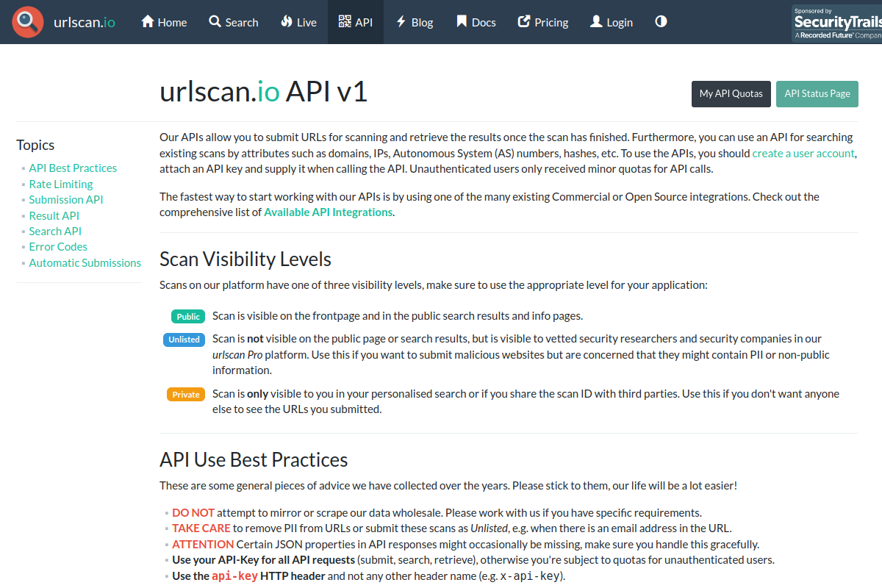Open the Login menu item
Image resolution: width=882 pixels, height=588 pixels.
tap(612, 22)
